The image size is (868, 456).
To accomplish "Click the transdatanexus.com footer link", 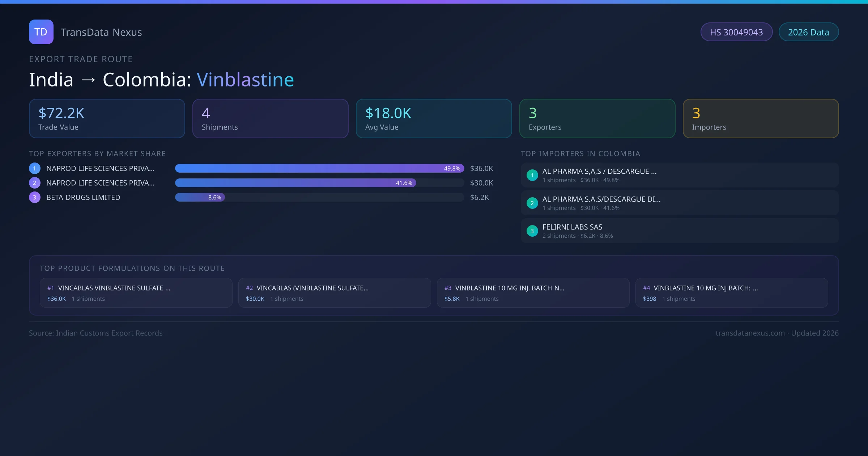I will pyautogui.click(x=750, y=333).
